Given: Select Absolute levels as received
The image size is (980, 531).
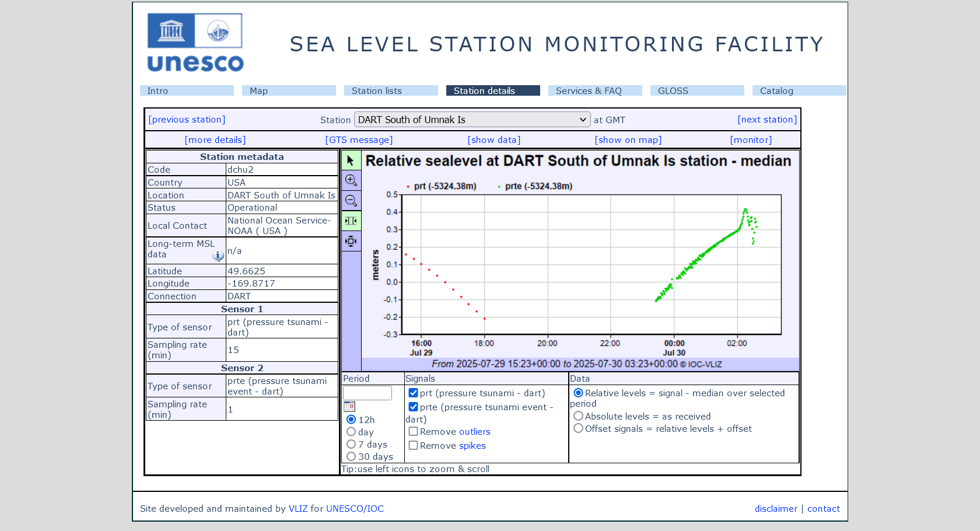Looking at the screenshot, I should point(578,416).
